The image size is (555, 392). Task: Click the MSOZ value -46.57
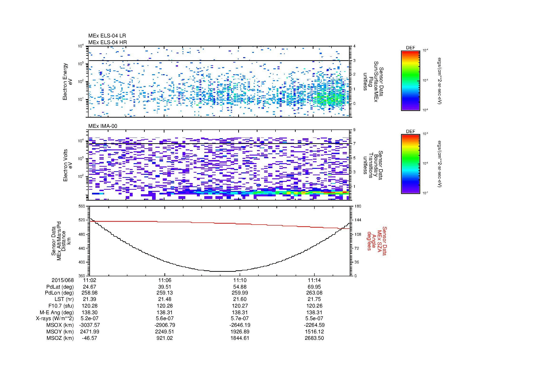coord(89,338)
